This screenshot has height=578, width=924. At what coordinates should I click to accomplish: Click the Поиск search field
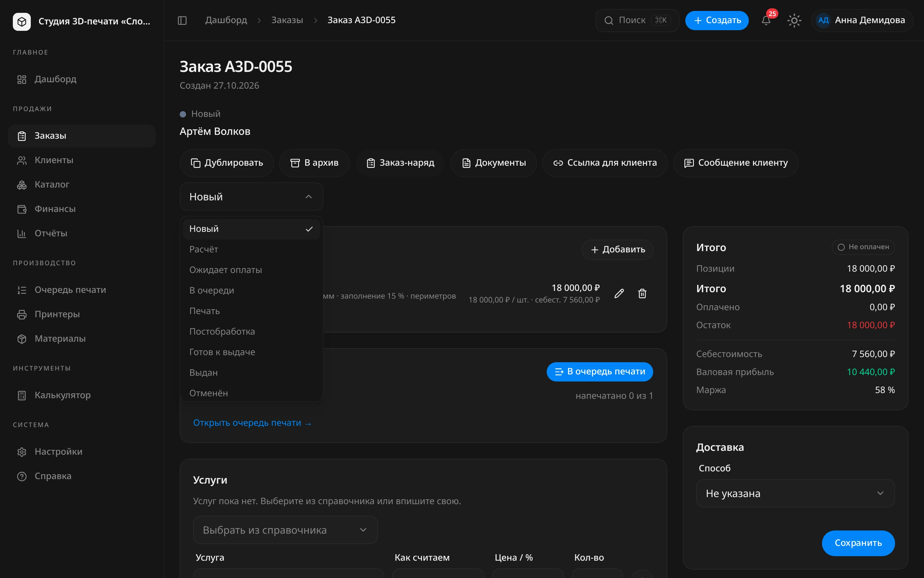637,20
